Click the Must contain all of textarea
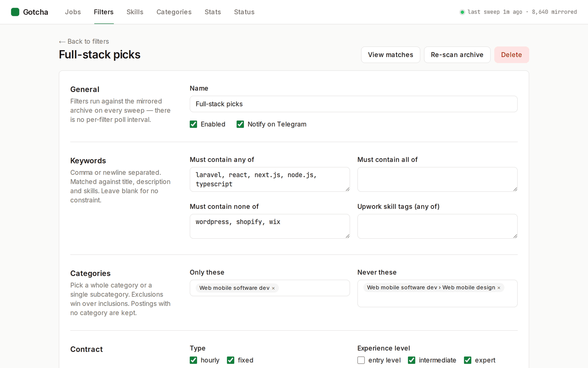The width and height of the screenshot is (588, 368). (x=437, y=179)
